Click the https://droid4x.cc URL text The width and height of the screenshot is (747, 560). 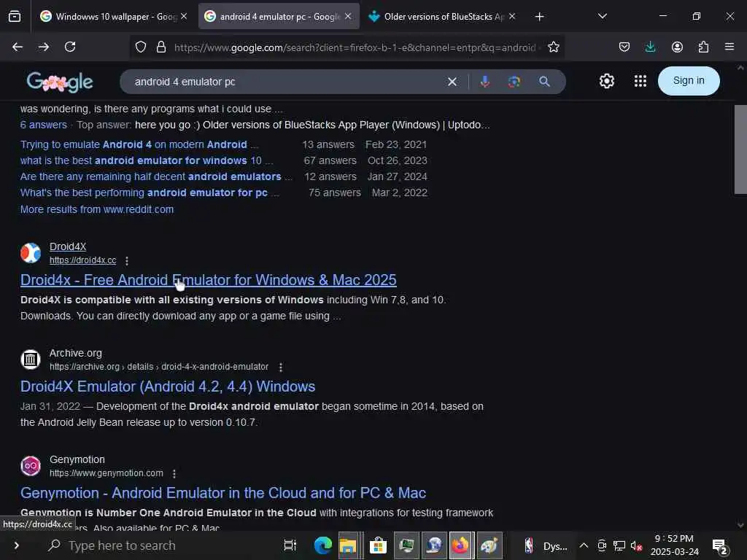click(83, 260)
